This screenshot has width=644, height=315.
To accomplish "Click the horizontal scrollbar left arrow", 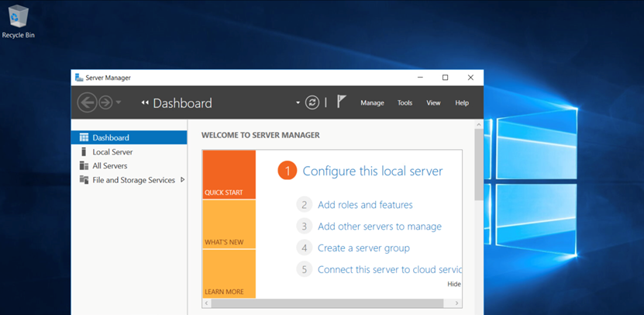I will click(x=207, y=303).
